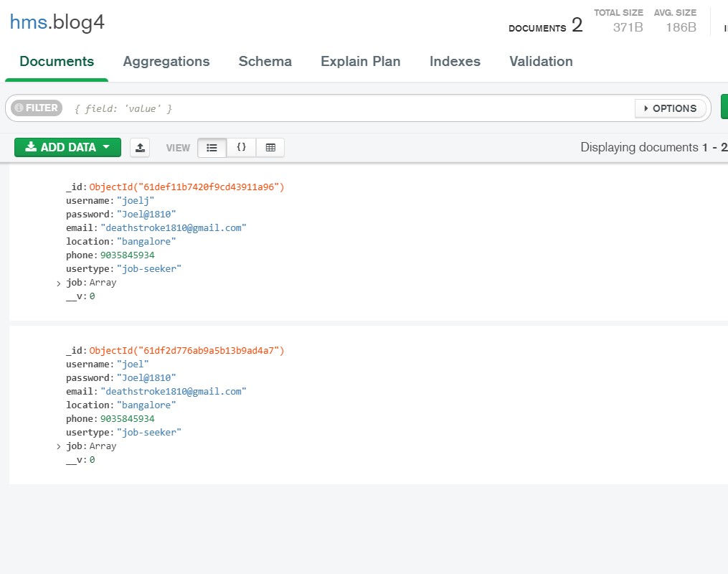Expand the ADD DATA dropdown
728x574 pixels.
coord(106,147)
